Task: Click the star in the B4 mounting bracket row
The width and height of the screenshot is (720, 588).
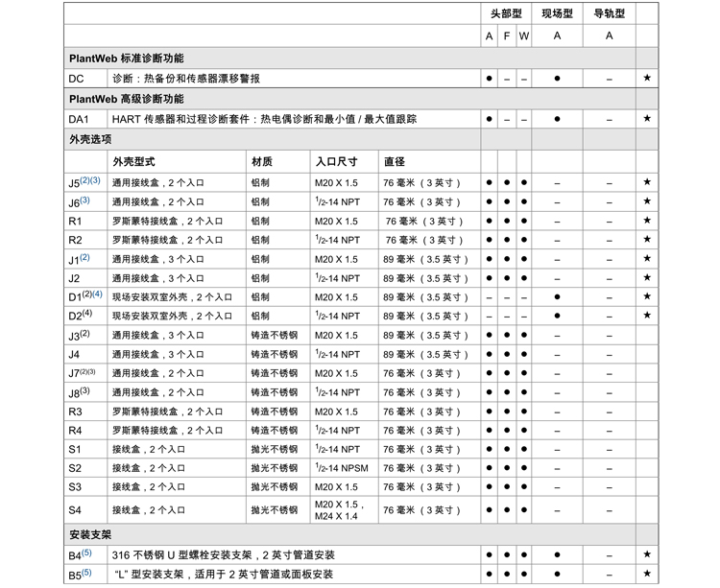Action: (647, 554)
